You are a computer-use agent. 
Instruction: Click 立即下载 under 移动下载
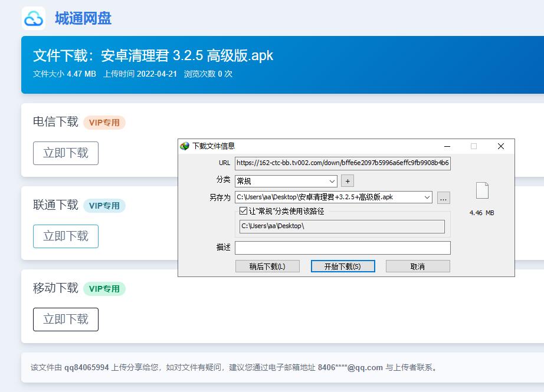pyautogui.click(x=65, y=319)
